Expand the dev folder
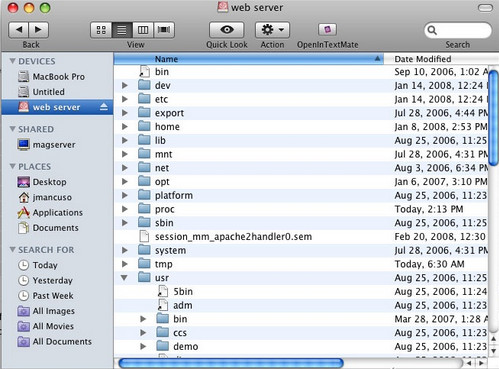Viewport: 499px width, 369px height. (125, 85)
